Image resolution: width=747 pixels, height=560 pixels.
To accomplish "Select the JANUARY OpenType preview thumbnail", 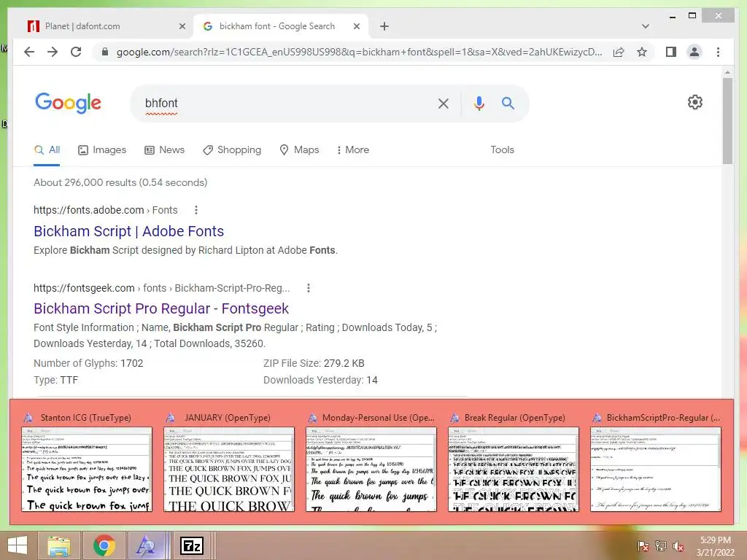I will (x=228, y=469).
